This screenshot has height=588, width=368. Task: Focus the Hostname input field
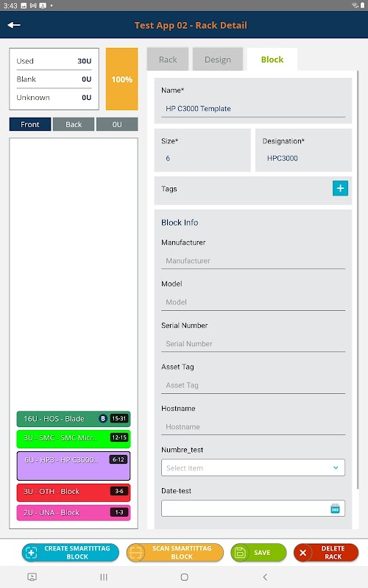click(253, 427)
